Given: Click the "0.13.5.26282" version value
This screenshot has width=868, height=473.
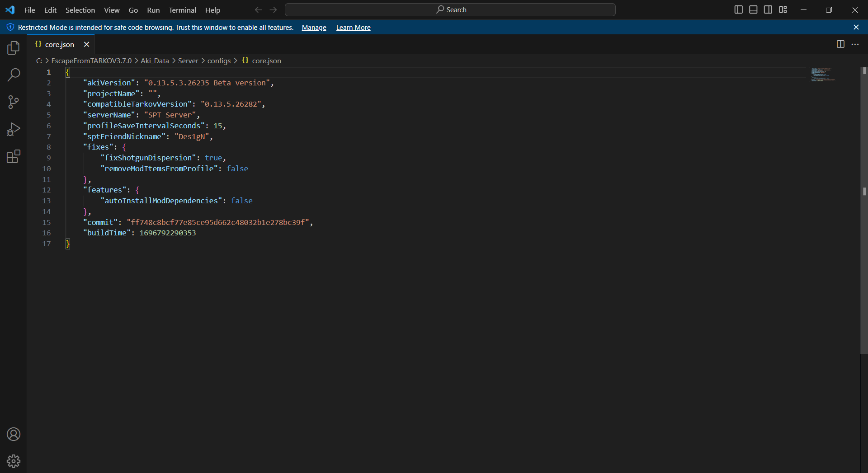Looking at the screenshot, I should [x=231, y=104].
